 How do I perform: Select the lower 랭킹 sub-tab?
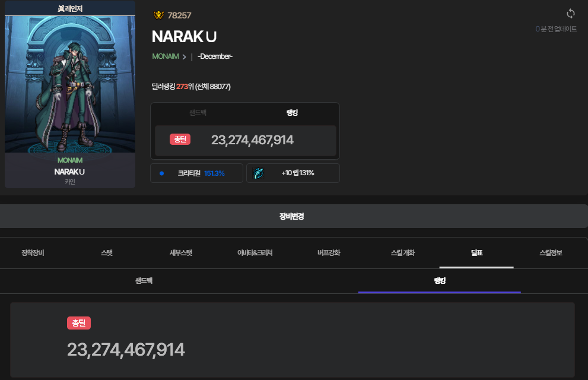pyautogui.click(x=440, y=281)
